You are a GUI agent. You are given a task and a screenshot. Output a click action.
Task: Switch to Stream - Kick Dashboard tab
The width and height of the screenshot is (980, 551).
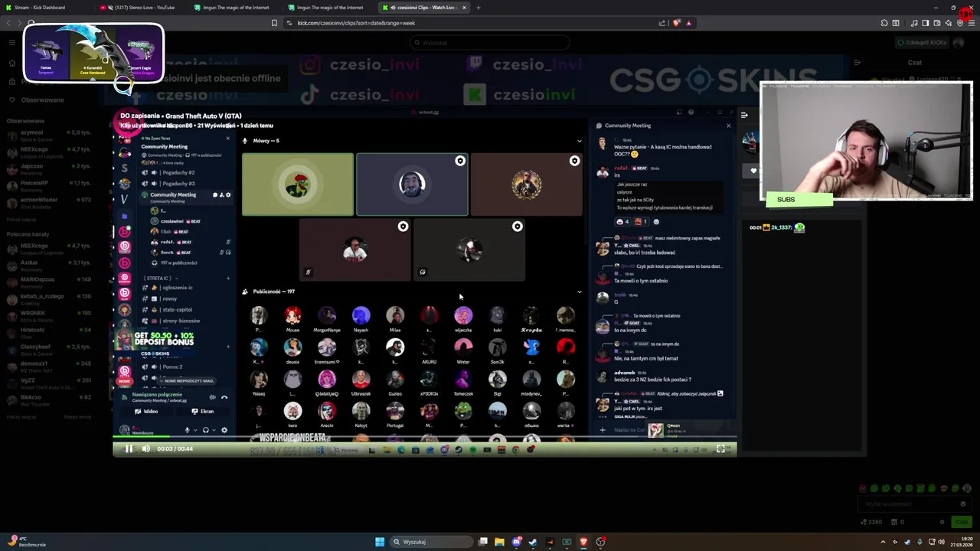(46, 8)
